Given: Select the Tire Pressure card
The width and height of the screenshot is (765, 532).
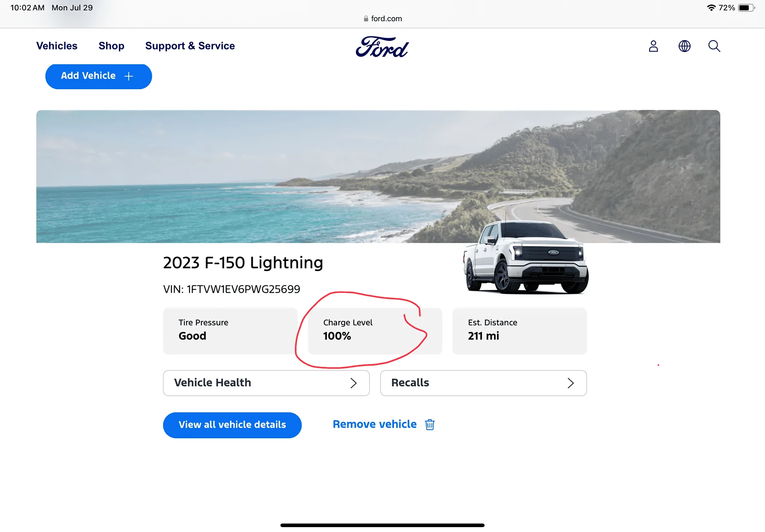Looking at the screenshot, I should pyautogui.click(x=230, y=331).
